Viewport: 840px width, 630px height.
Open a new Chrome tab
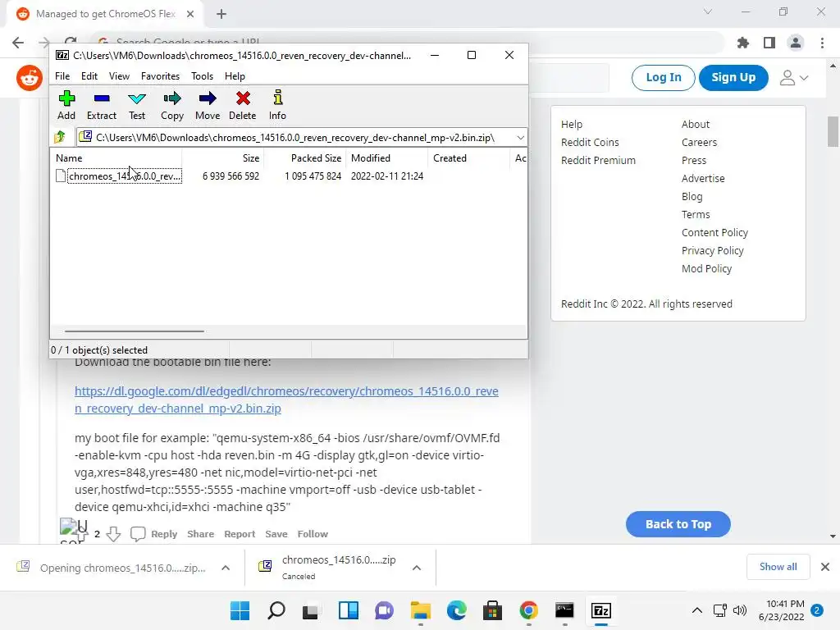[221, 14]
